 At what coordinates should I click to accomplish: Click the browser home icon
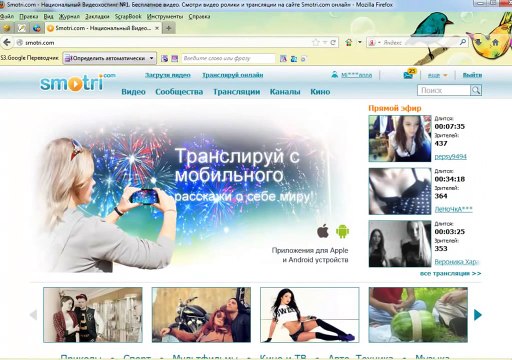[x=496, y=42]
